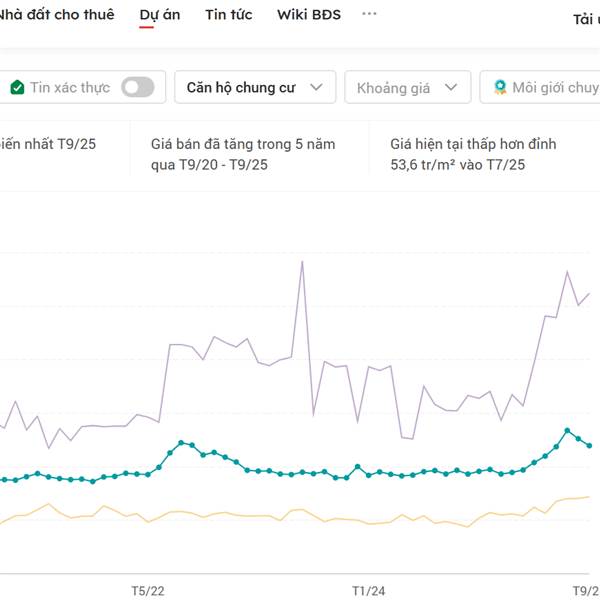
Task: Expand the Căn hộ chung cư dropdown
Action: (254, 88)
